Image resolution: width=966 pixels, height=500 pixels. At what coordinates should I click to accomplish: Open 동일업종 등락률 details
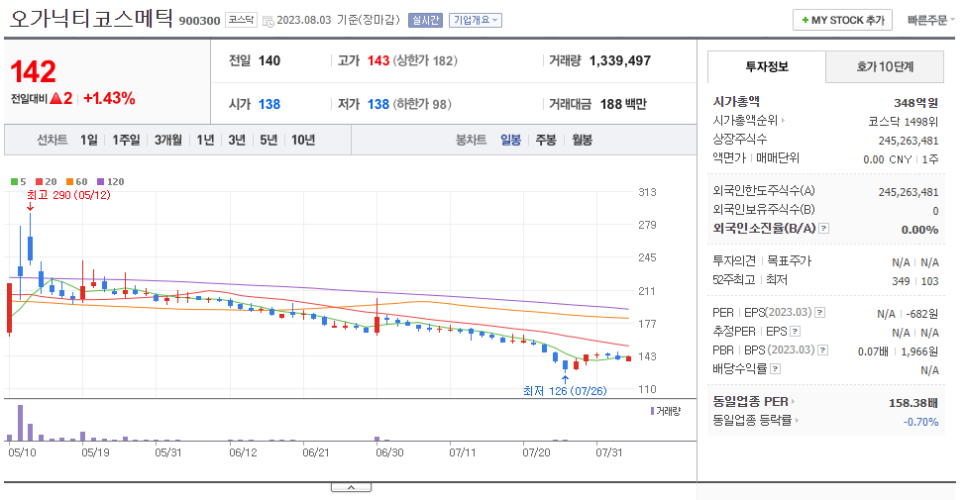[756, 421]
